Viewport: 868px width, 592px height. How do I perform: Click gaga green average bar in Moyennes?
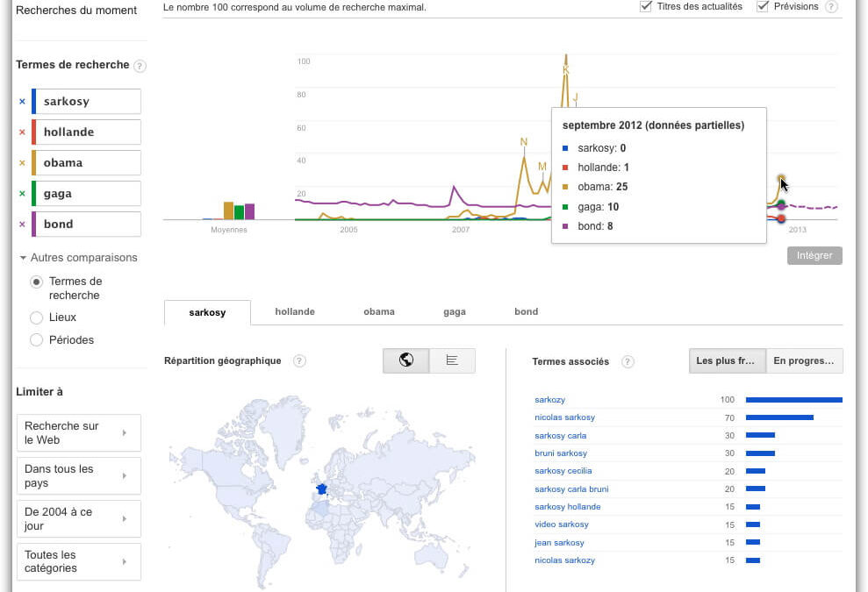(x=239, y=212)
